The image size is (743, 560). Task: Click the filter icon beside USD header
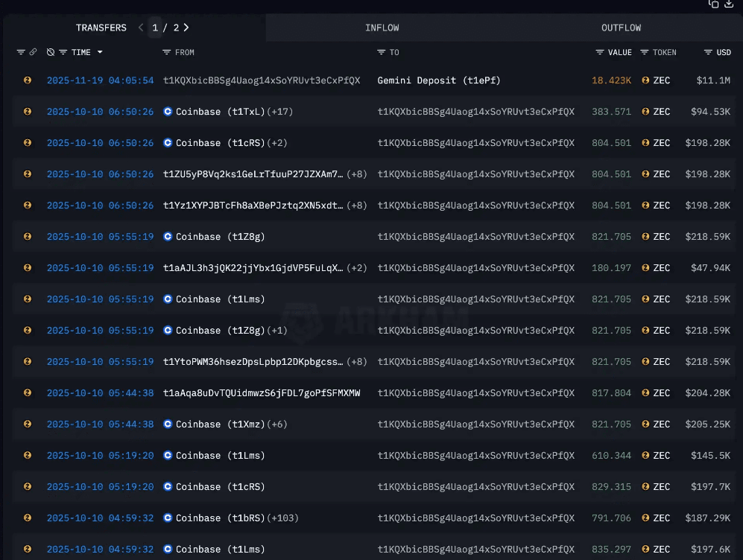click(x=708, y=52)
